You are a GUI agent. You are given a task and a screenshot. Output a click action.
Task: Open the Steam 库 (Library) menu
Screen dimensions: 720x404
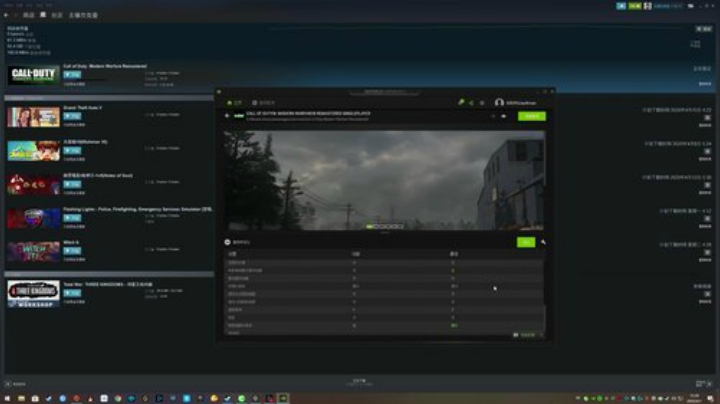(x=43, y=15)
